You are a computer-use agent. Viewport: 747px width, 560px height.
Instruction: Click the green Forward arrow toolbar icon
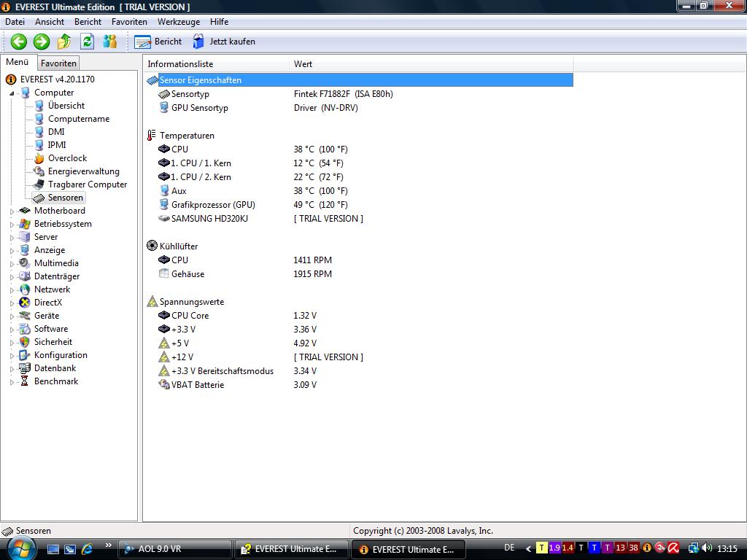[x=42, y=42]
